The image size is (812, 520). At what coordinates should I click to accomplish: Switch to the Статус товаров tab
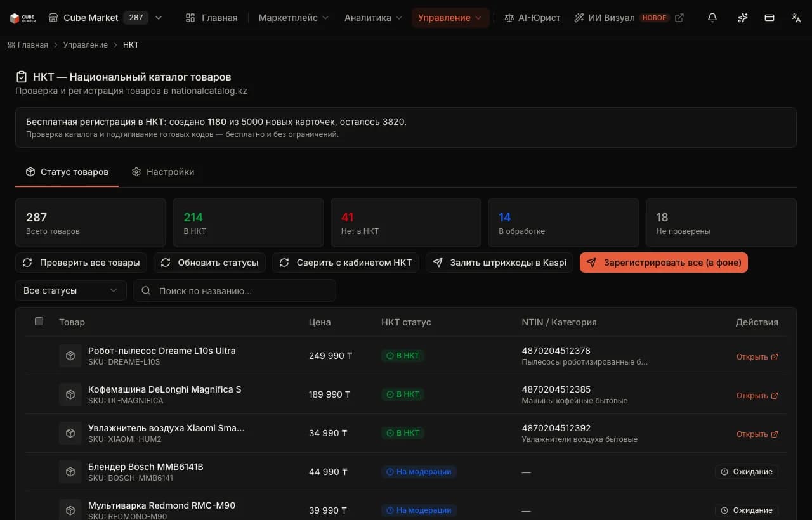[67, 172]
